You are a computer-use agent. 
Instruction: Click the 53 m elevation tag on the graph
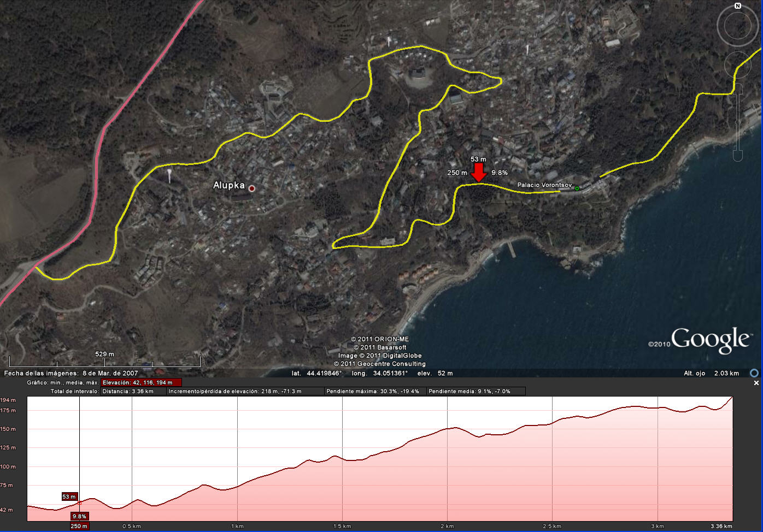click(69, 496)
